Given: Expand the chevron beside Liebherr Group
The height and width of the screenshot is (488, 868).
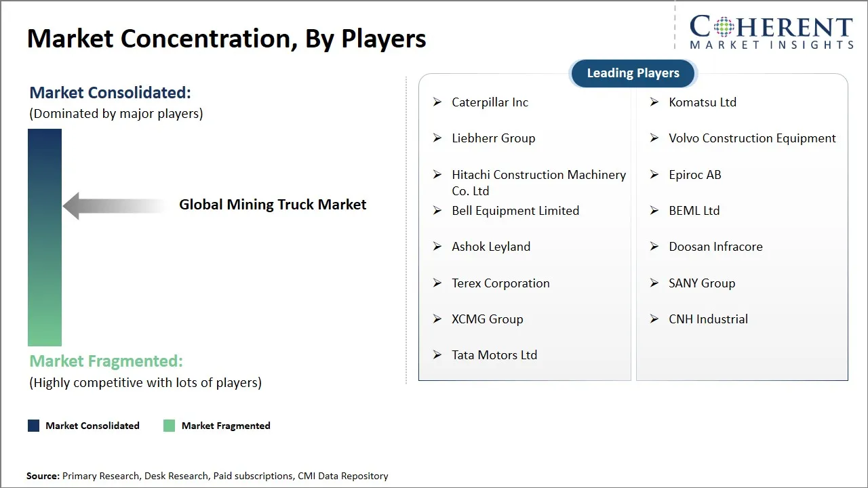Looking at the screenshot, I should click(x=437, y=138).
